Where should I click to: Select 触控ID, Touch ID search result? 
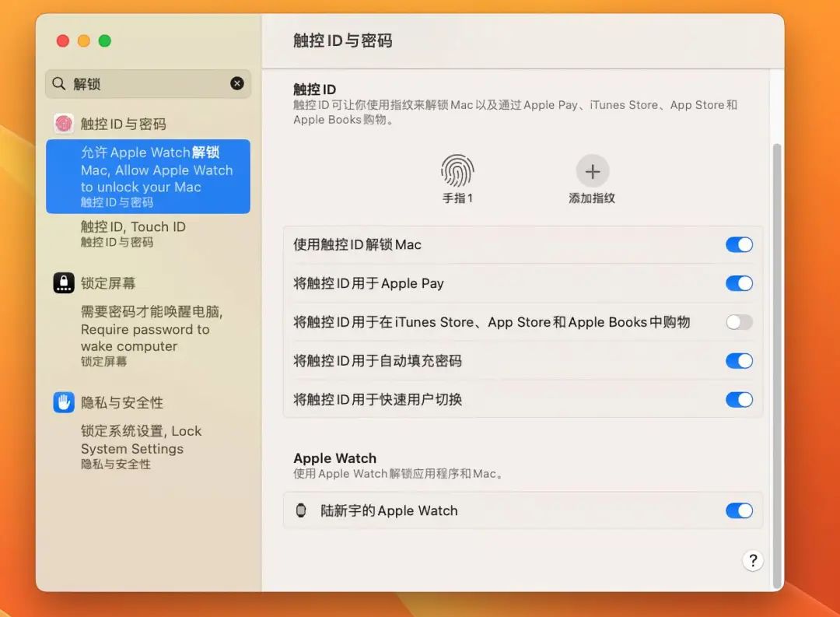click(x=133, y=233)
